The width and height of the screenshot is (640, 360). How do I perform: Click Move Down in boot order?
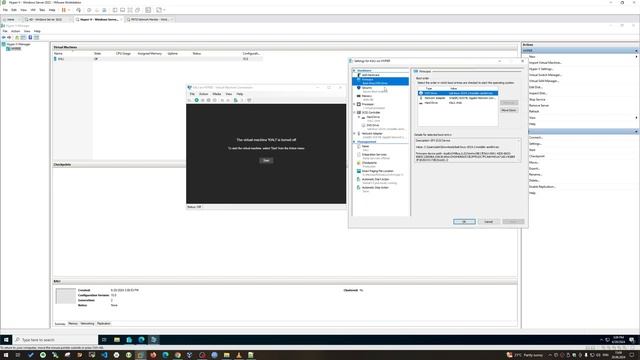(x=509, y=110)
